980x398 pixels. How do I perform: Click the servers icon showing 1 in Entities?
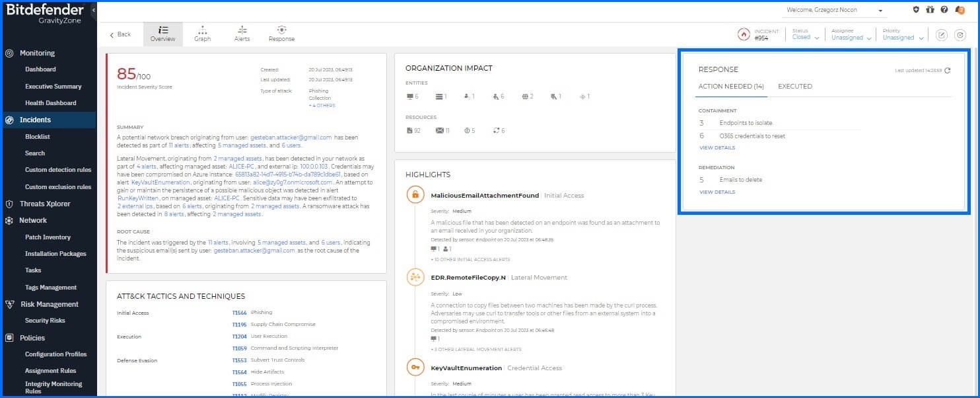tap(438, 97)
